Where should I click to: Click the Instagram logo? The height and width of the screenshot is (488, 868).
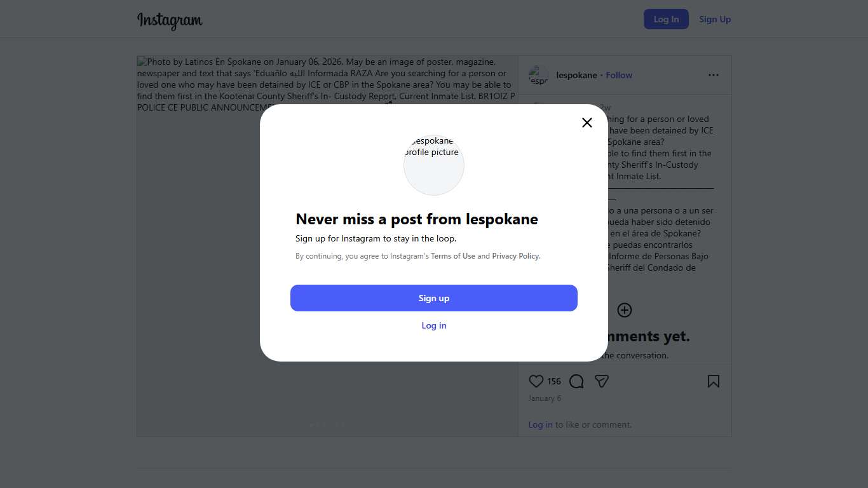pyautogui.click(x=170, y=20)
